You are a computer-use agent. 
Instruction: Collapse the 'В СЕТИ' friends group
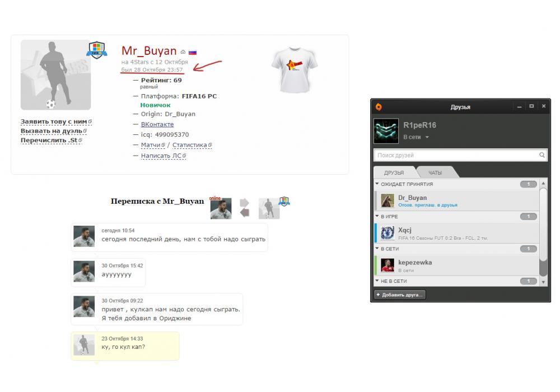[377, 249]
